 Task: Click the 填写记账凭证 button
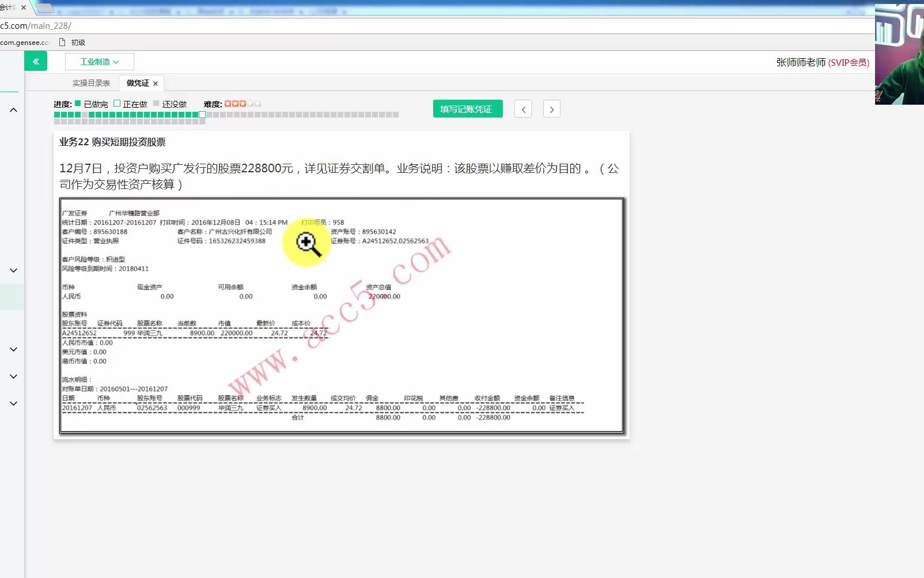tap(467, 108)
